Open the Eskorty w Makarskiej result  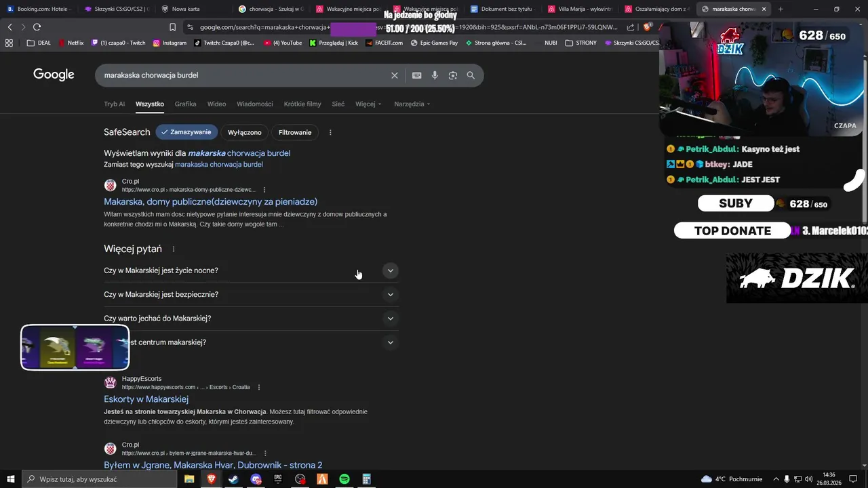click(146, 399)
